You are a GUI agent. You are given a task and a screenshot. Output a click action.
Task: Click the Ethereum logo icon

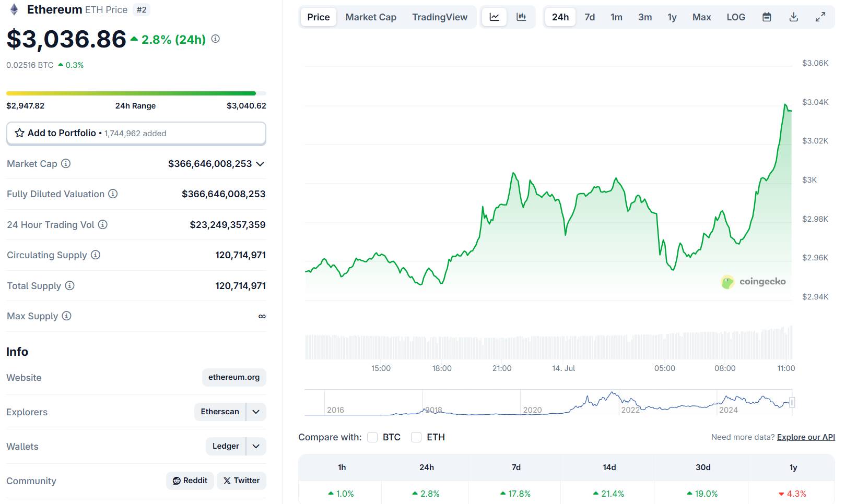point(14,9)
